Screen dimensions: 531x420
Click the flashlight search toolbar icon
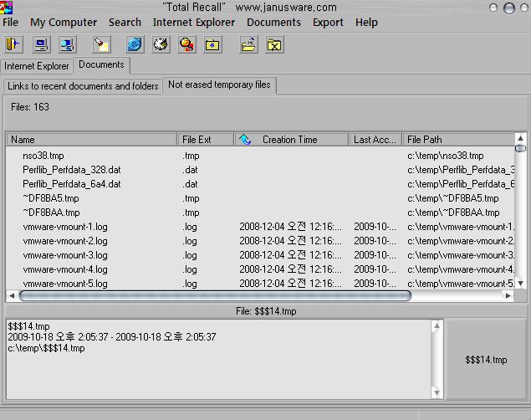(101, 44)
